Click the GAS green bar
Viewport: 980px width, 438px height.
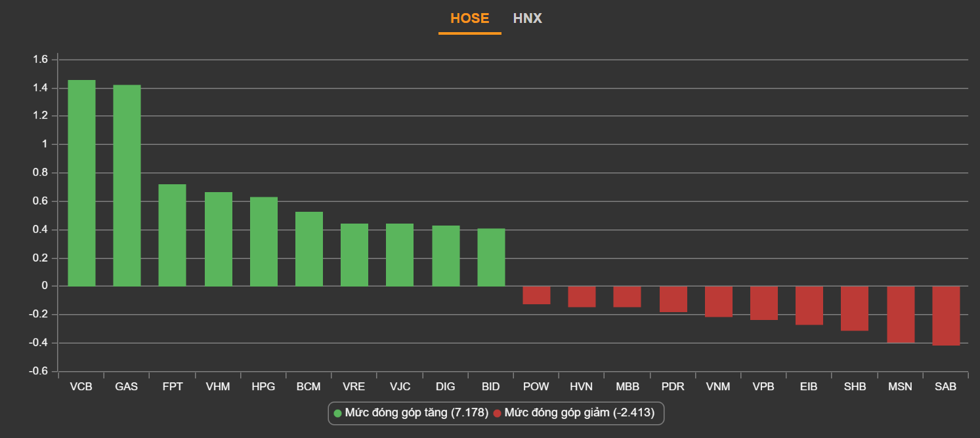(x=127, y=186)
